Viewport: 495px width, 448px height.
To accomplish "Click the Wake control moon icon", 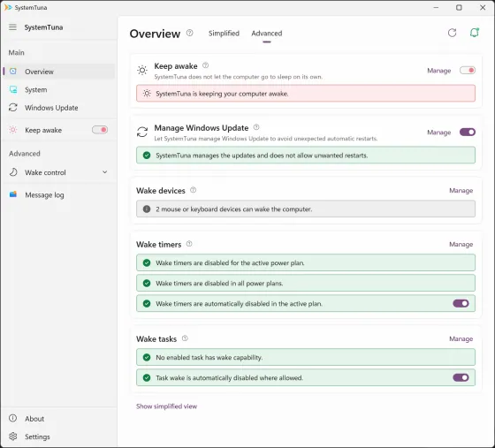I will (x=13, y=172).
